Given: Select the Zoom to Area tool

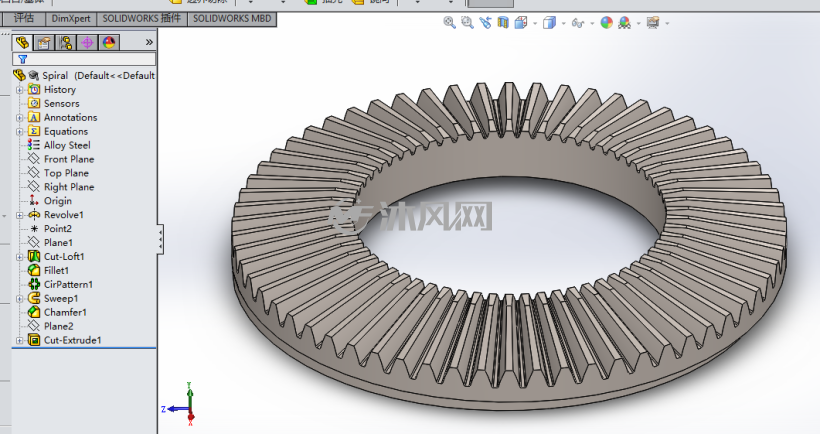Looking at the screenshot, I should point(467,22).
